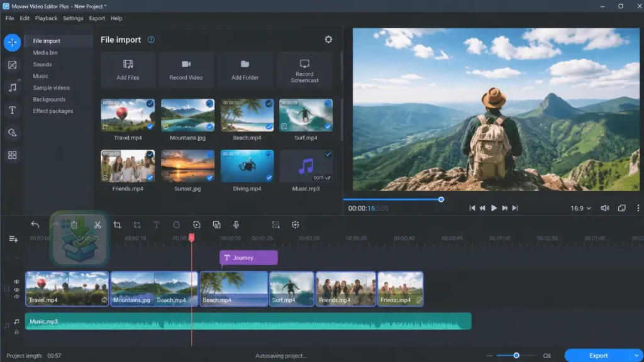The height and width of the screenshot is (362, 644).
Task: Select Sample videos in the side list
Action: (x=52, y=88)
